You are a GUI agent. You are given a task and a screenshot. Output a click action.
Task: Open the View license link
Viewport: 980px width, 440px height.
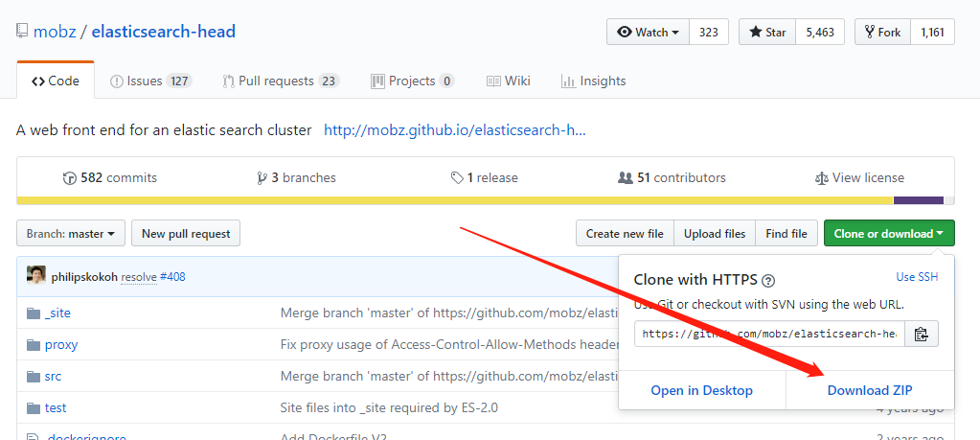(859, 178)
